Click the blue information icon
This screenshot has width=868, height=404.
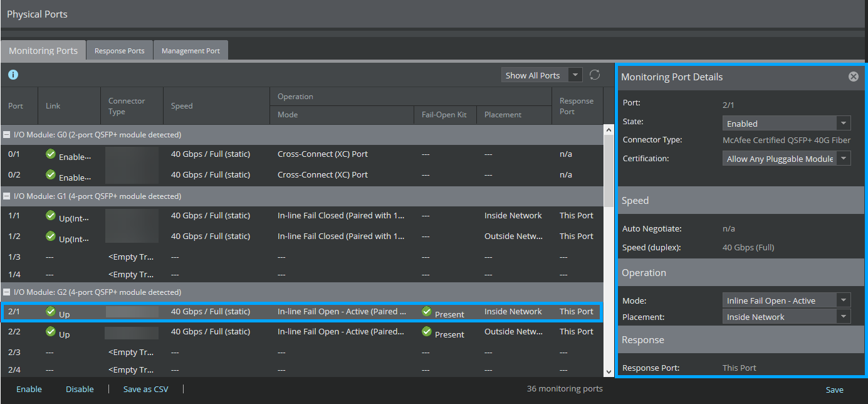pos(13,75)
